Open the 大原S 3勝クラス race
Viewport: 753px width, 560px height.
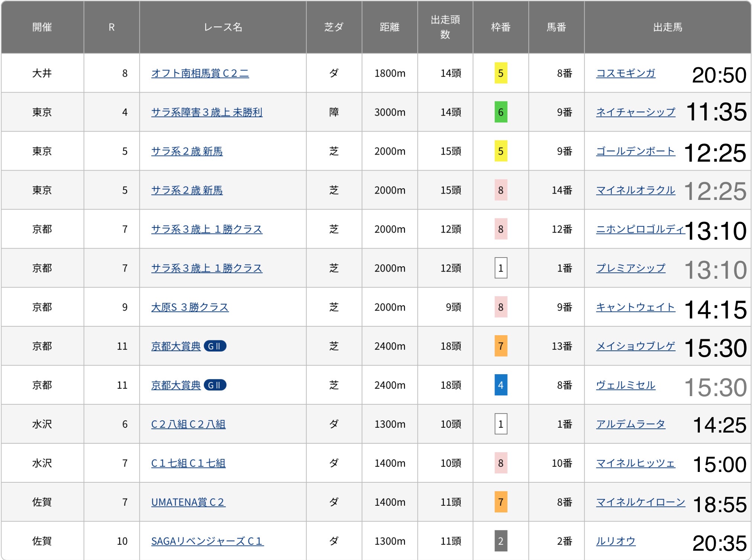coord(190,307)
